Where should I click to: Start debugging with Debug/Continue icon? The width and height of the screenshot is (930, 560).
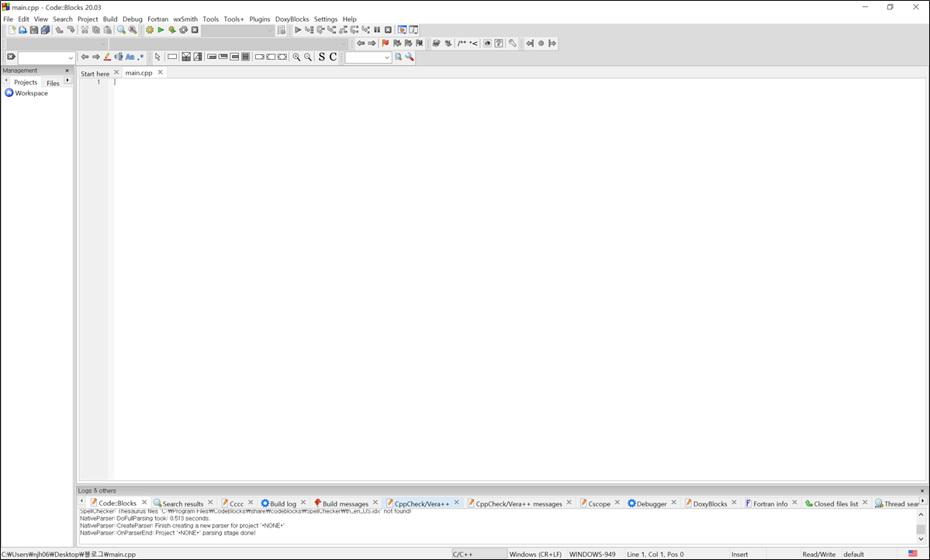tap(298, 29)
